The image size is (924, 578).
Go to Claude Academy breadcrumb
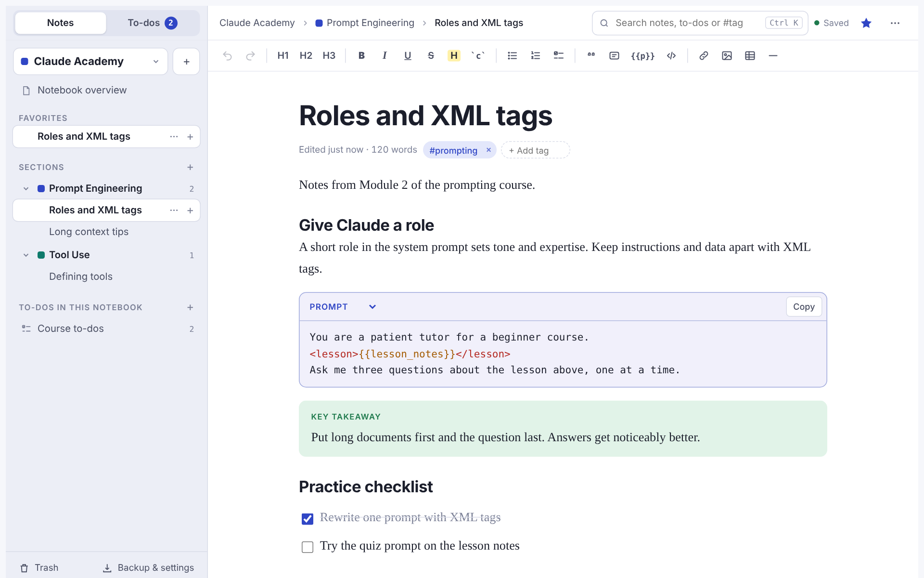click(x=257, y=23)
